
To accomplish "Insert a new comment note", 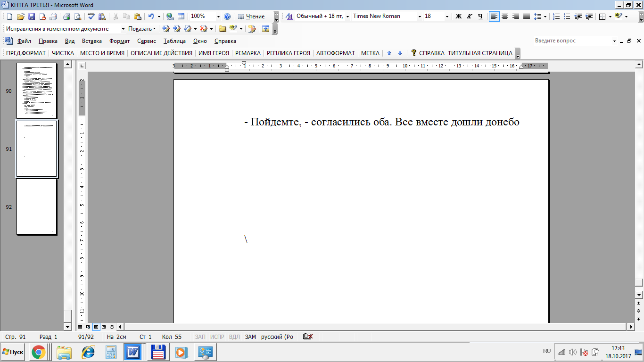I will pos(222,29).
